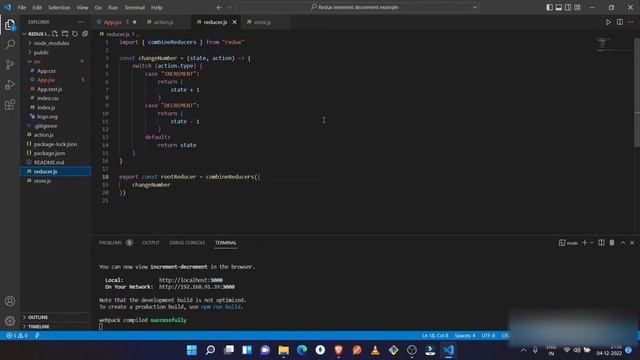Add a new terminal with plus icon
The image size is (640, 360).
584,242
